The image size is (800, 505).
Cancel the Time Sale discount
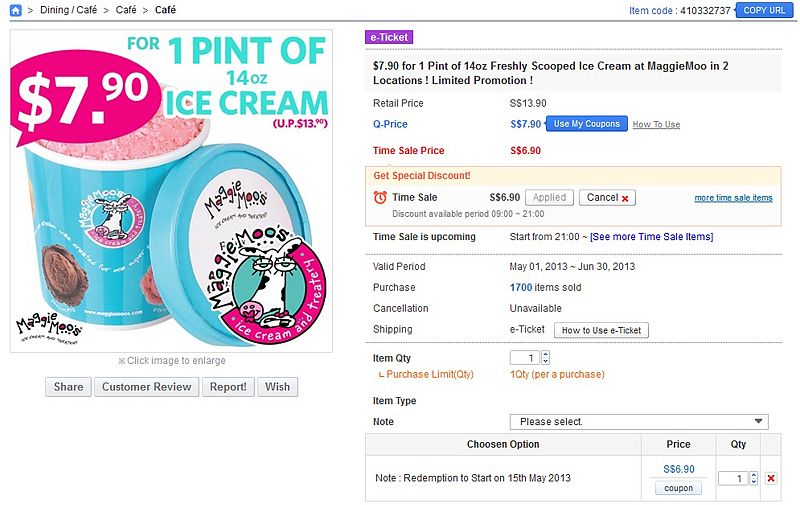607,198
